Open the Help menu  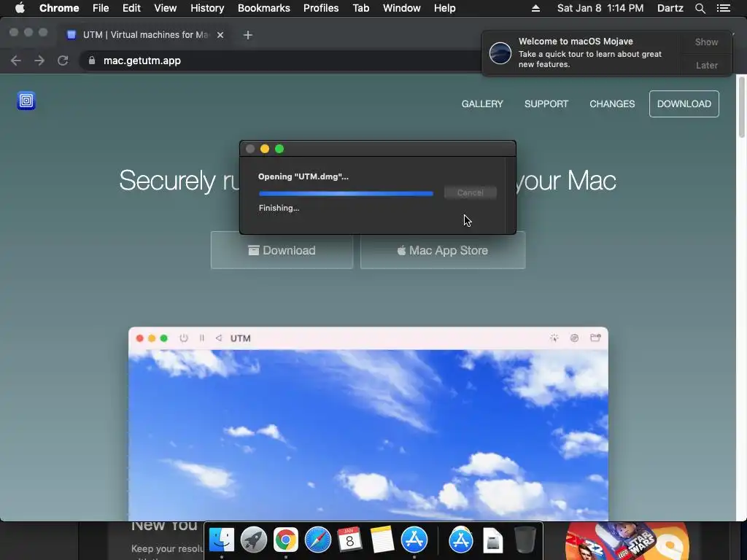[x=444, y=8]
